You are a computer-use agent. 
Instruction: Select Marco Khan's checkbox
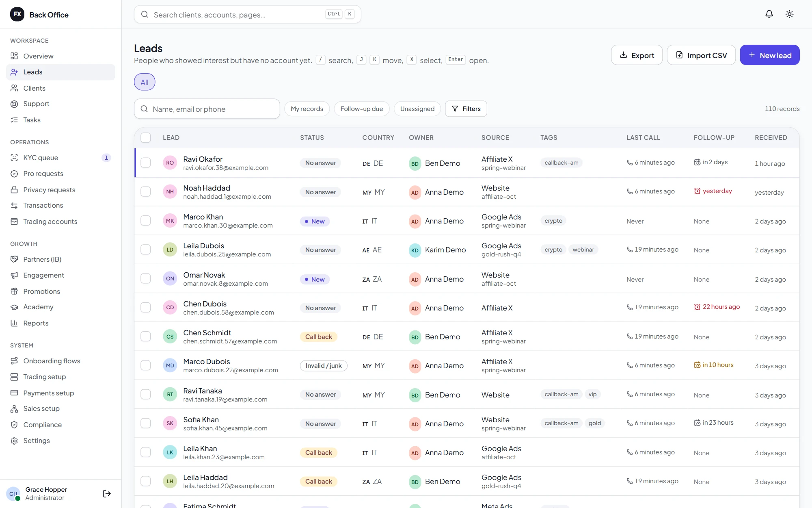tap(145, 220)
